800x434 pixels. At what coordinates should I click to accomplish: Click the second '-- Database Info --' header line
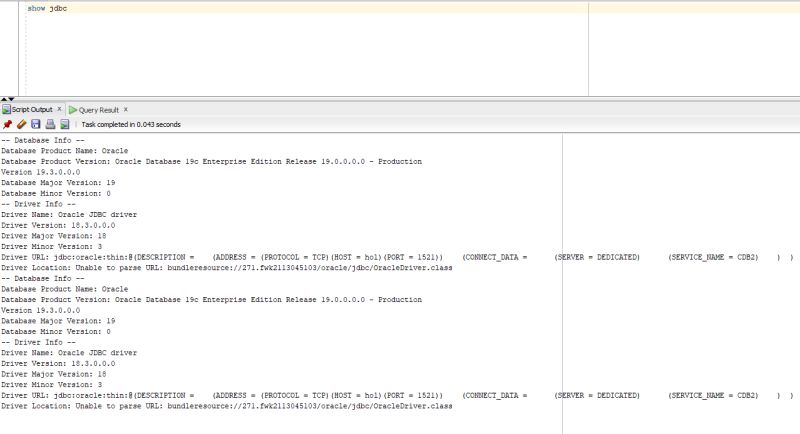(43, 278)
